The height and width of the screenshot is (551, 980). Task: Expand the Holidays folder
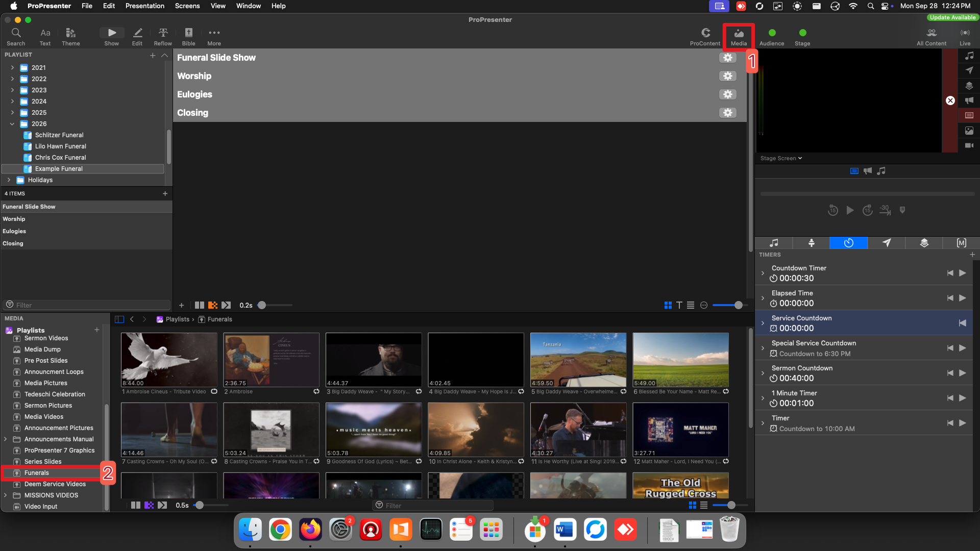click(9, 180)
